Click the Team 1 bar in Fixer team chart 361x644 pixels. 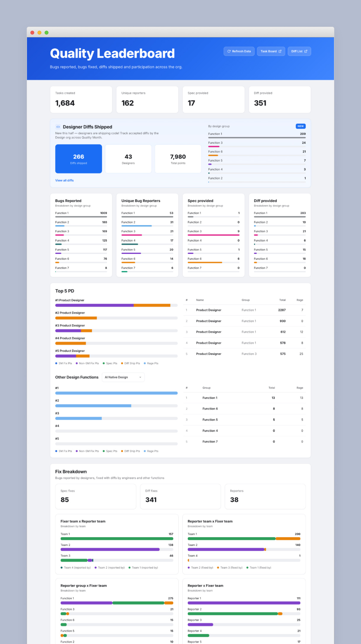coord(117,538)
